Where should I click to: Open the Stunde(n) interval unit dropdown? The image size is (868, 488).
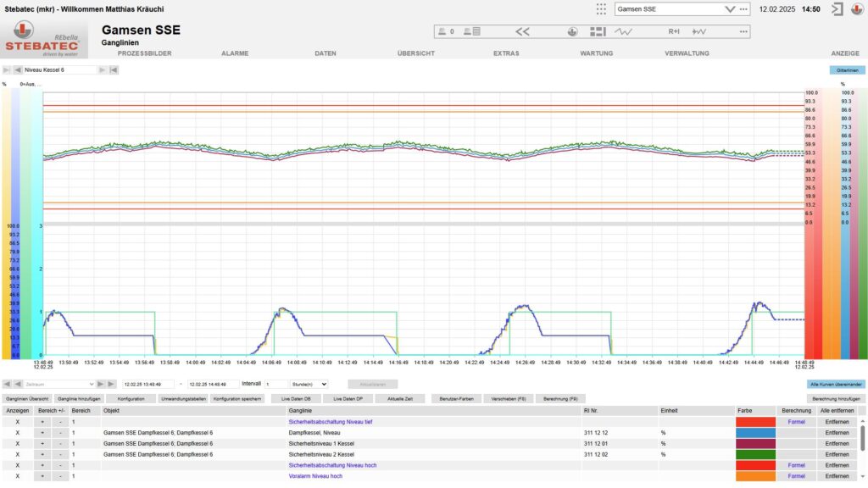click(309, 384)
